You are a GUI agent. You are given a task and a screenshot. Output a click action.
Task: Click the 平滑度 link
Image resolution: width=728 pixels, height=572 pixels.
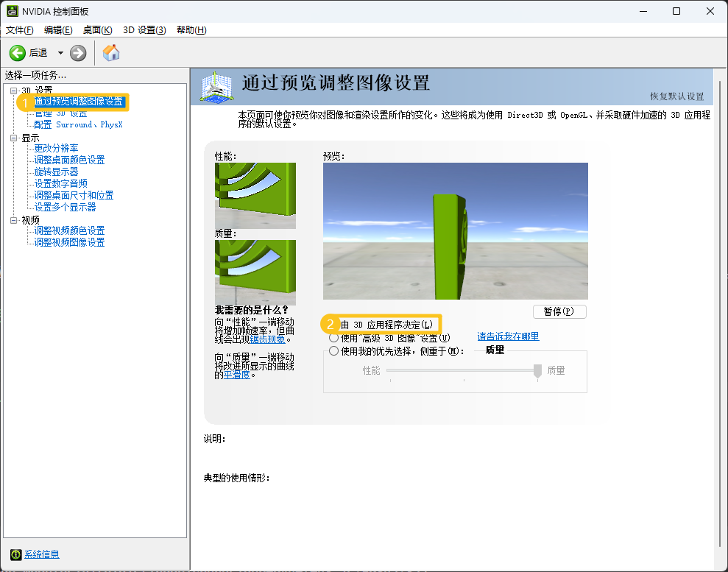[x=237, y=374]
